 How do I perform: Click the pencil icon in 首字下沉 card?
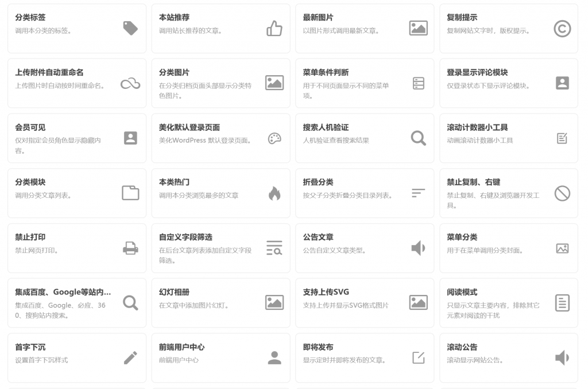pyautogui.click(x=130, y=358)
